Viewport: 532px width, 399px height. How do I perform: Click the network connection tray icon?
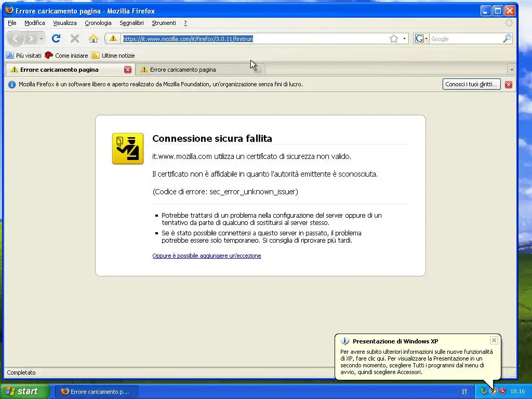[484, 391]
